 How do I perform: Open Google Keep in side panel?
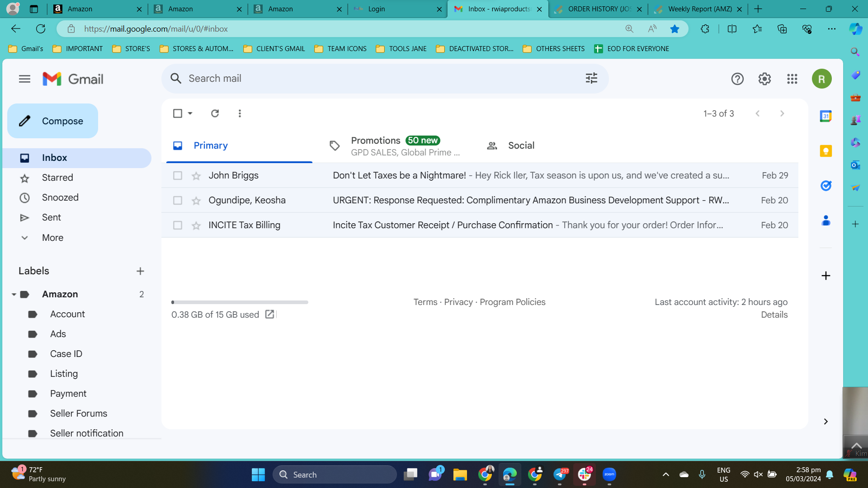(826, 151)
